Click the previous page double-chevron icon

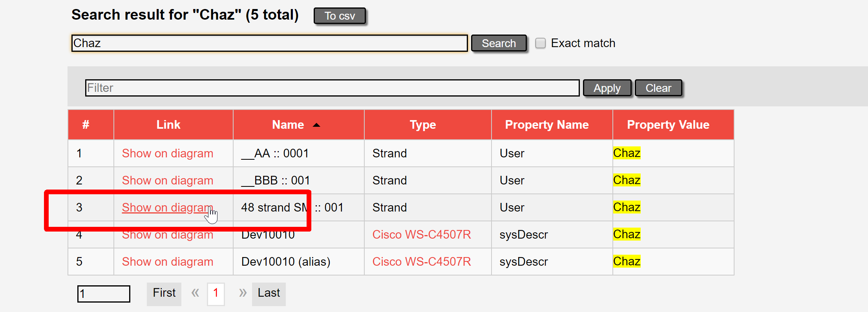point(195,293)
